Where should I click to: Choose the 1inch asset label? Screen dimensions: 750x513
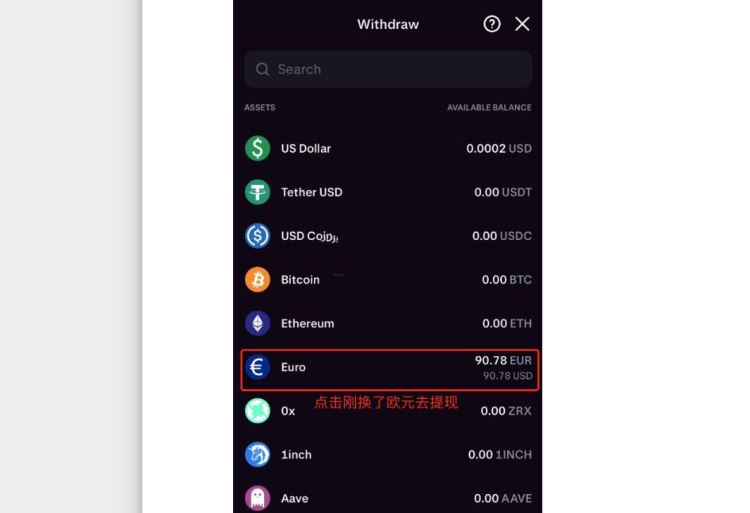point(296,455)
